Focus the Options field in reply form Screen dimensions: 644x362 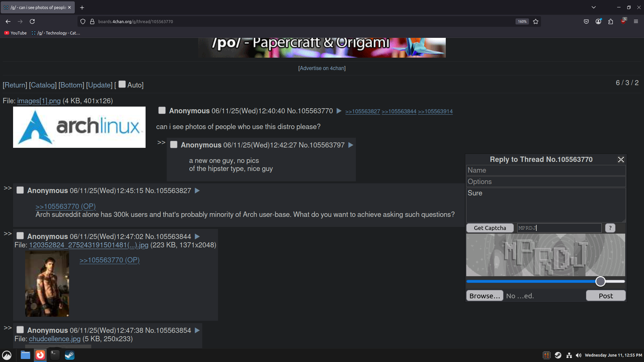pos(546,182)
